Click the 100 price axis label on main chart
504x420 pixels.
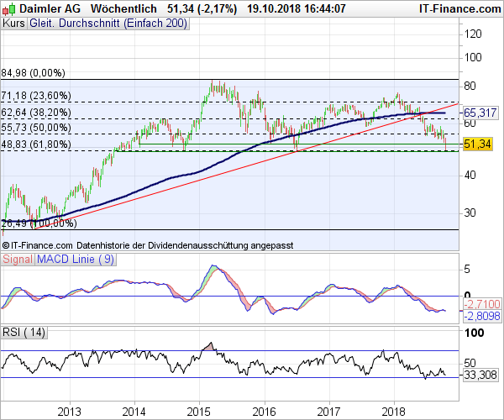point(473,58)
